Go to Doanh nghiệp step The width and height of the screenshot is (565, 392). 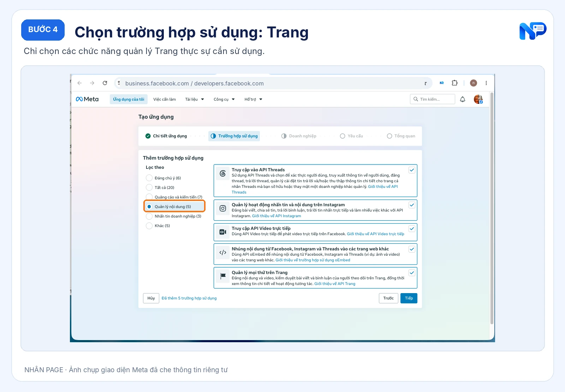coord(299,136)
